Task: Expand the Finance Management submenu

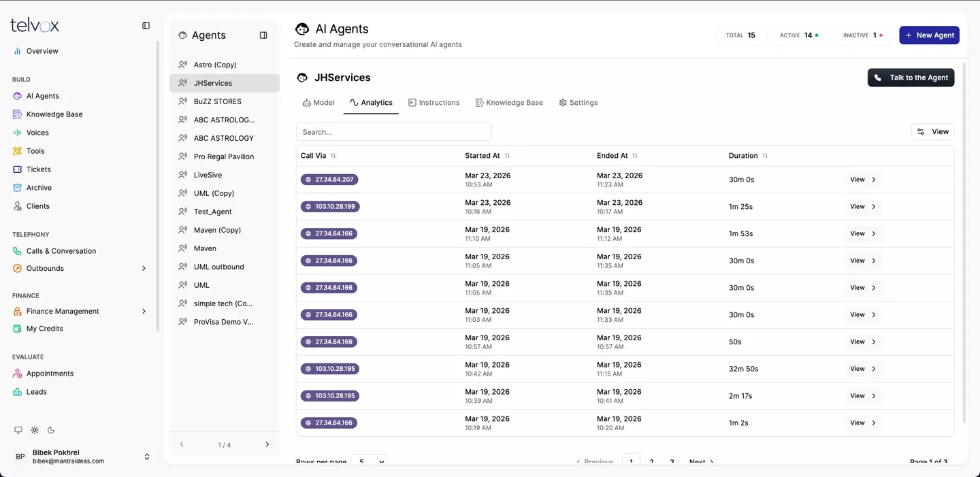Action: pos(144,312)
